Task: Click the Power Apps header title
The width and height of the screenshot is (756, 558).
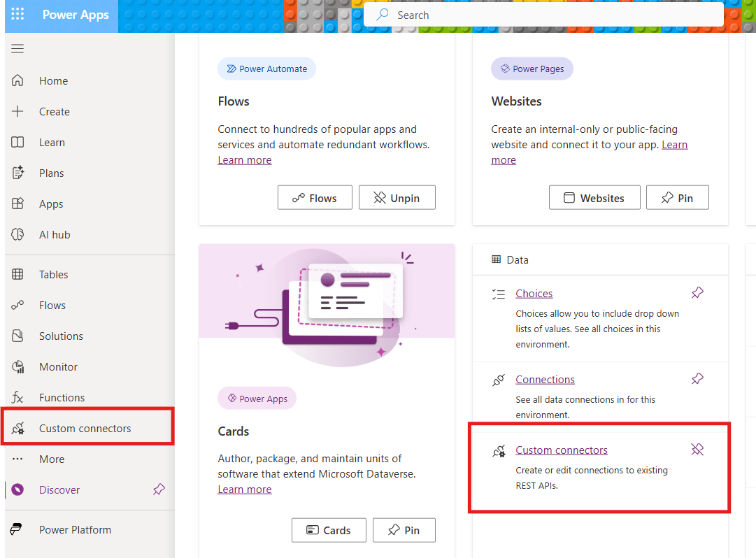Action: (76, 15)
